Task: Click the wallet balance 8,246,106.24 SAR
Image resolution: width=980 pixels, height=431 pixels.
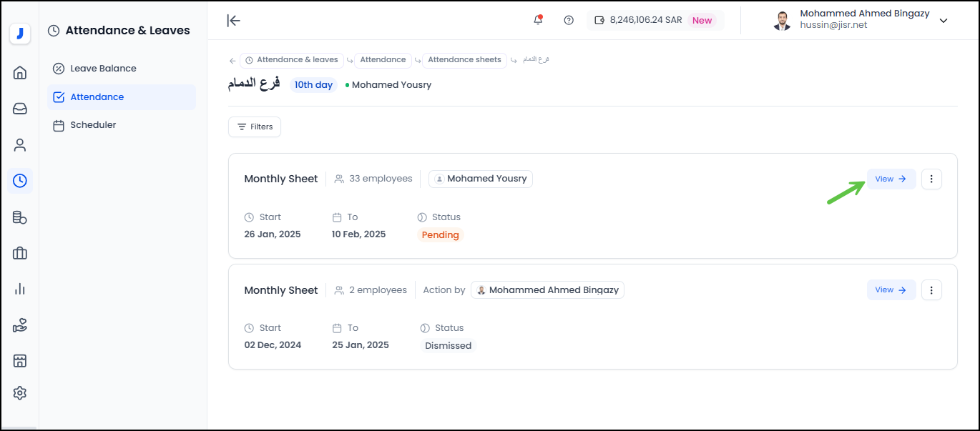Action: click(x=645, y=20)
